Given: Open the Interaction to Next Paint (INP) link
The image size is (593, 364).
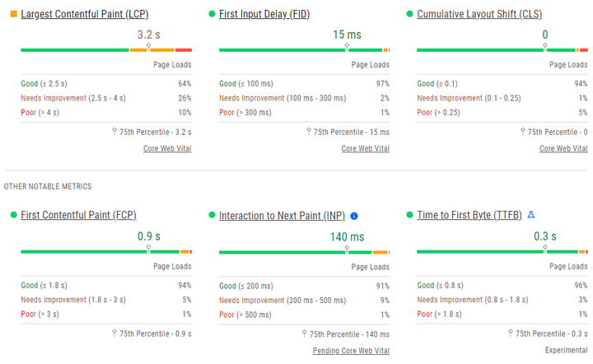Looking at the screenshot, I should [x=282, y=216].
